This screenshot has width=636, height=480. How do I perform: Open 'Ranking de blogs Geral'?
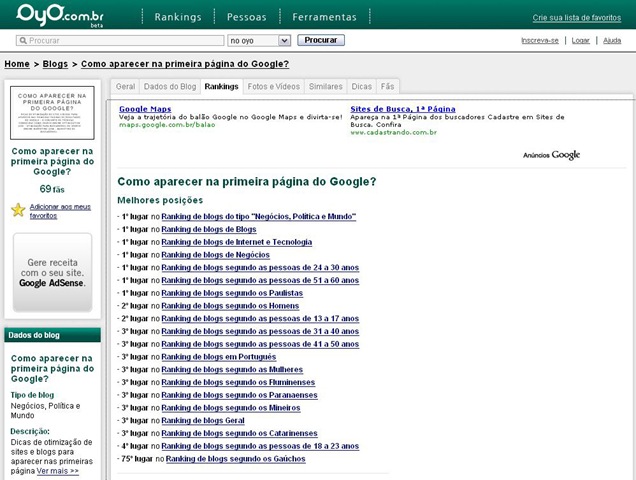point(203,421)
